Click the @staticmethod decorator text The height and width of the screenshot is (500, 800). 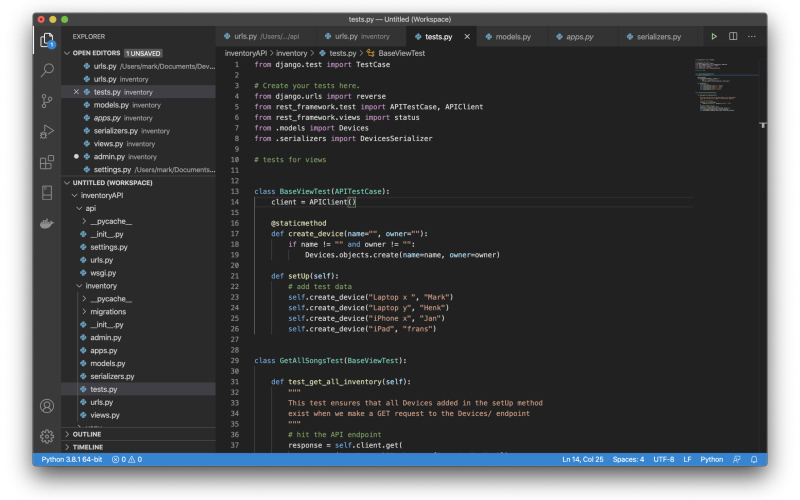(298, 223)
